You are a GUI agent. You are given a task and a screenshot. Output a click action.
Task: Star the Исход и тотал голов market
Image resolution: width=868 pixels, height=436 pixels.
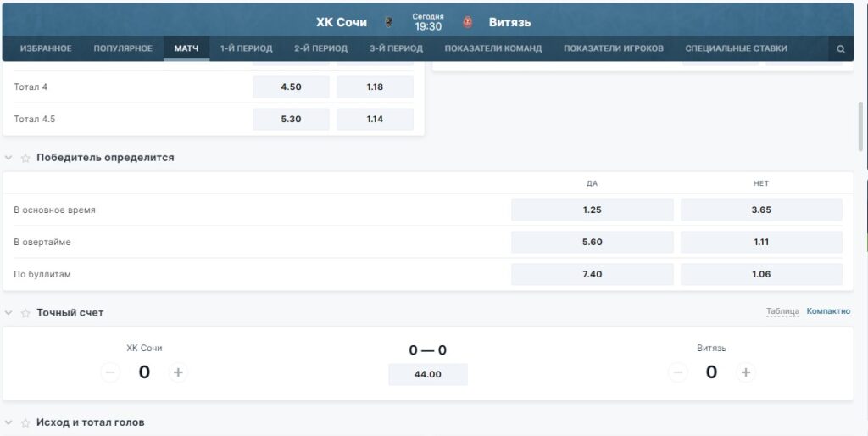[x=25, y=422]
